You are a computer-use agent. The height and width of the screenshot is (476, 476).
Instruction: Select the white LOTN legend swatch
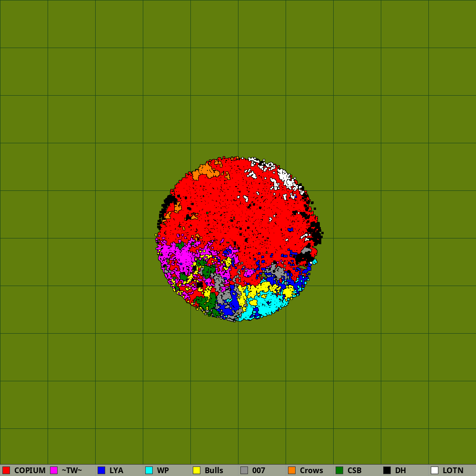click(435, 470)
